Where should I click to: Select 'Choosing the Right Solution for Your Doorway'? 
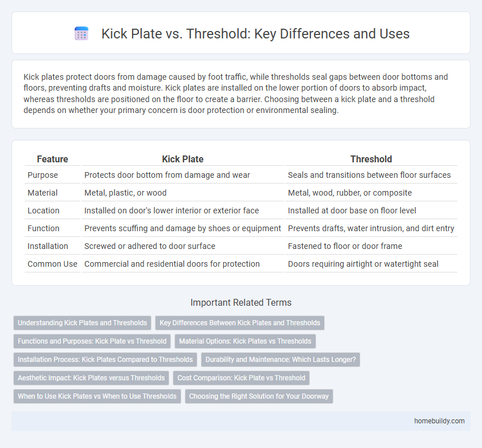pos(259,396)
